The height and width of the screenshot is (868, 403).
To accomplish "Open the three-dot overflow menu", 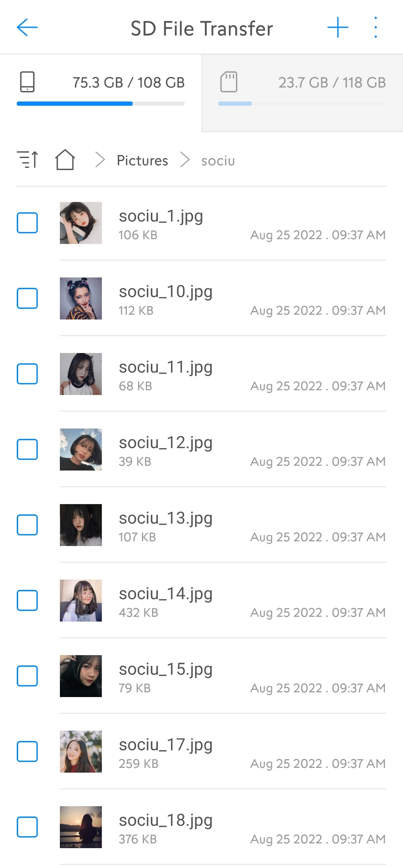I will (375, 27).
